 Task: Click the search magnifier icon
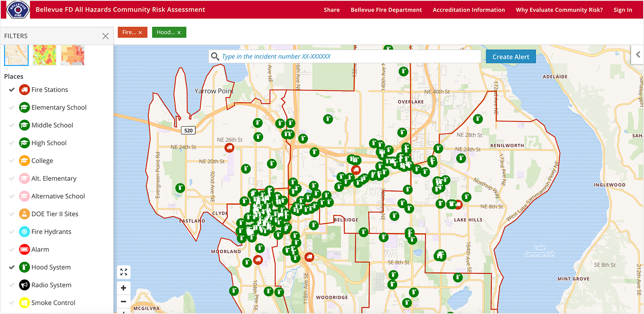pos(215,57)
